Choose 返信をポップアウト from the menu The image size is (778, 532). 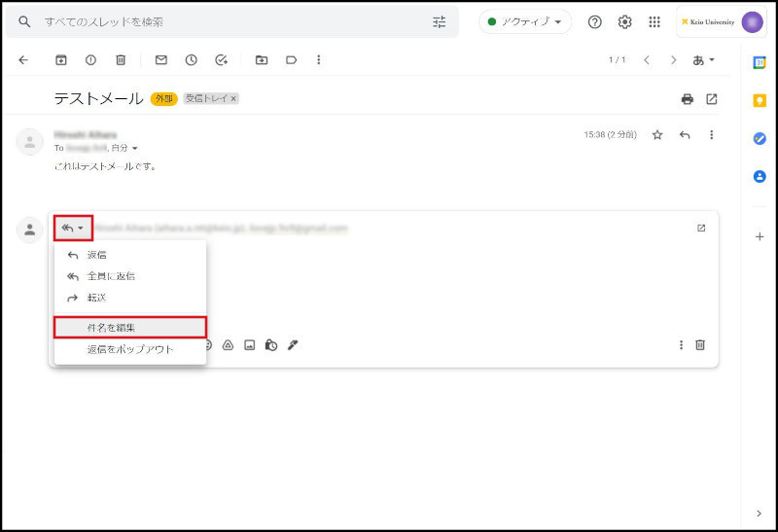(x=129, y=349)
